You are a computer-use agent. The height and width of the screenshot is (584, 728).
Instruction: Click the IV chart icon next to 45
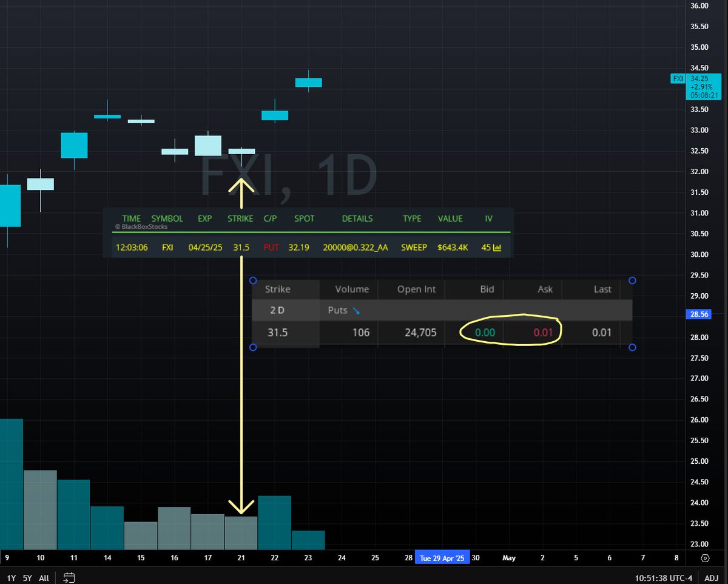[497, 248]
